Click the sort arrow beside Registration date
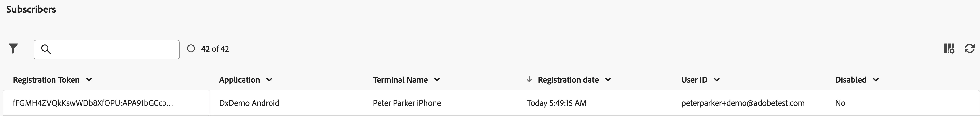Image resolution: width=980 pixels, height=116 pixels. tap(529, 79)
